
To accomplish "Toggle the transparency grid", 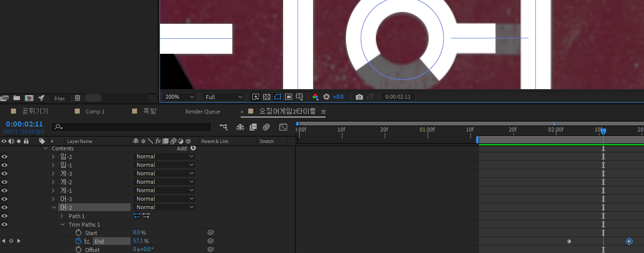I will [x=267, y=97].
